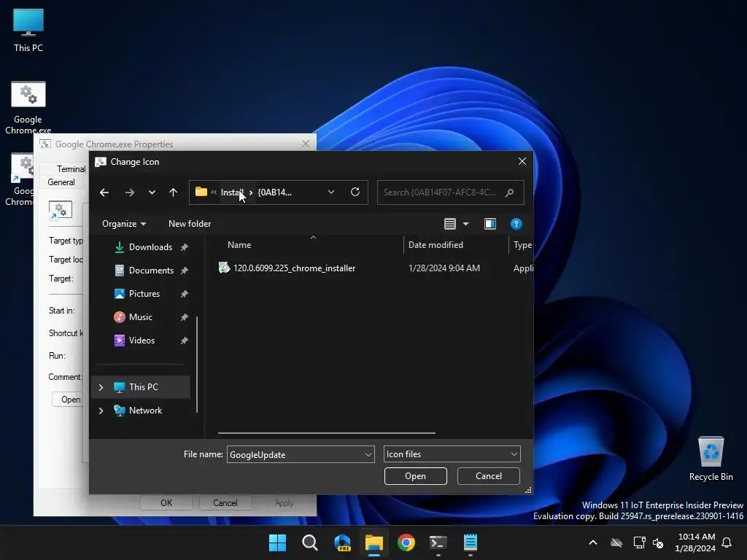The width and height of the screenshot is (747, 560).
Task: Switch to Terminal tab in Properties window
Action: [x=71, y=169]
